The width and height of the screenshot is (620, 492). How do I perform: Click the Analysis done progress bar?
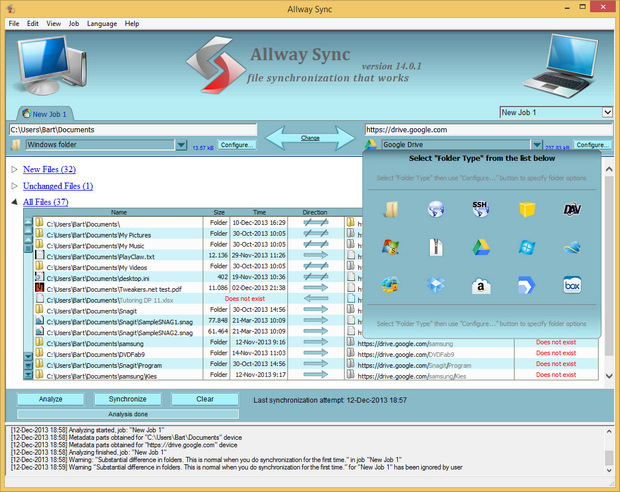point(128,414)
